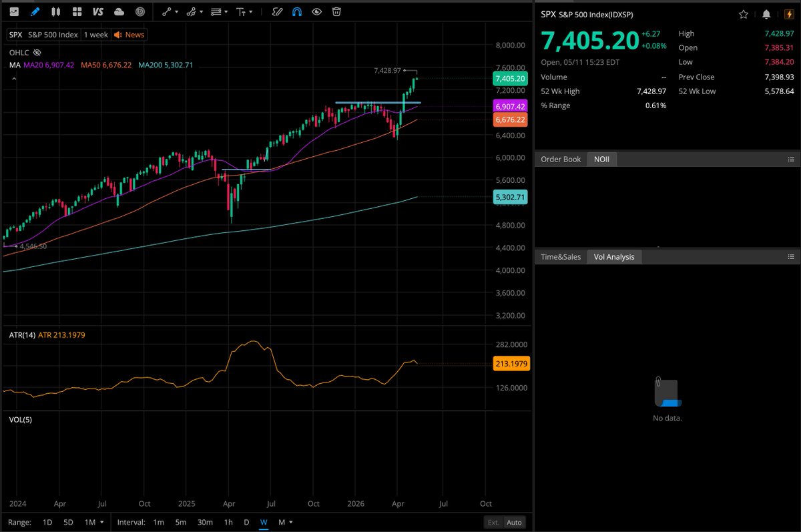The width and height of the screenshot is (801, 532).
Task: Open Order Book panel list menu icon
Action: (x=791, y=160)
